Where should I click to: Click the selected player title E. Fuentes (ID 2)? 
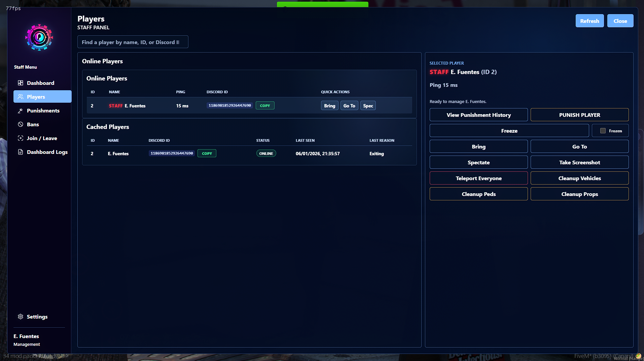pos(463,72)
